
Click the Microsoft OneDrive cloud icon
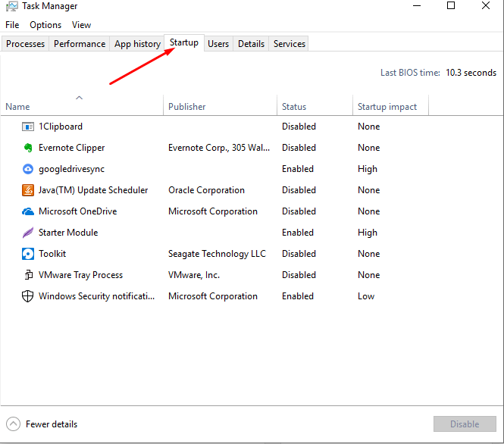pyautogui.click(x=28, y=211)
